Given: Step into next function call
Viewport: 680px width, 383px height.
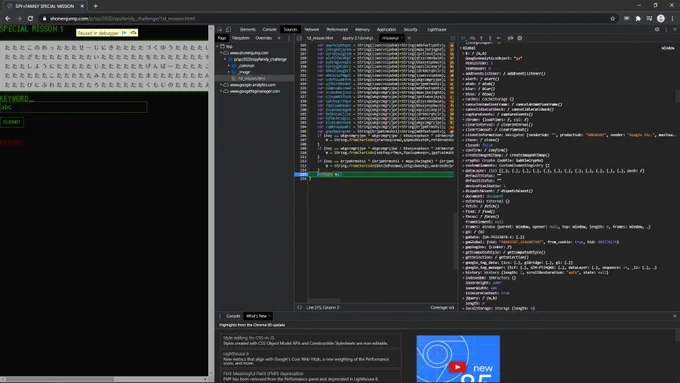Looking at the screenshot, I should (x=481, y=38).
